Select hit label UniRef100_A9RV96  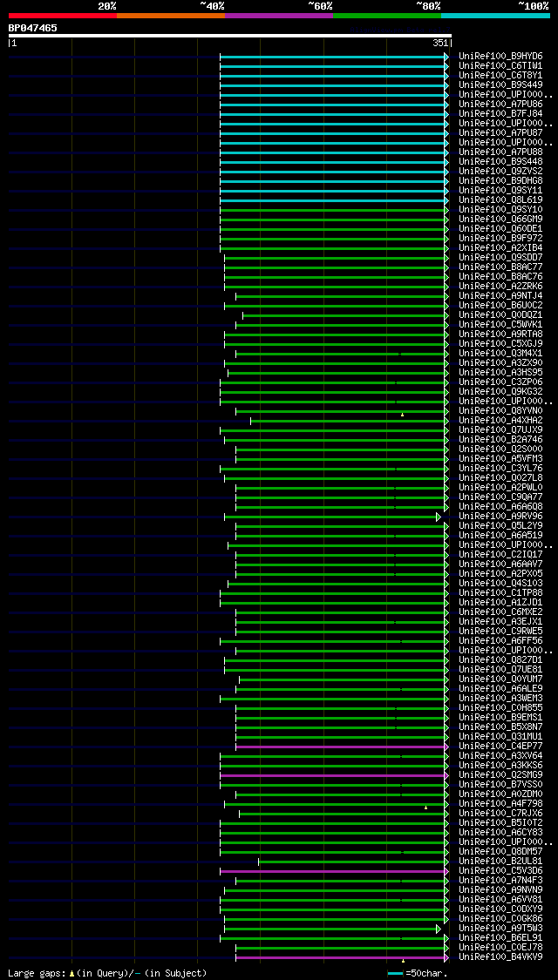pyautogui.click(x=500, y=517)
